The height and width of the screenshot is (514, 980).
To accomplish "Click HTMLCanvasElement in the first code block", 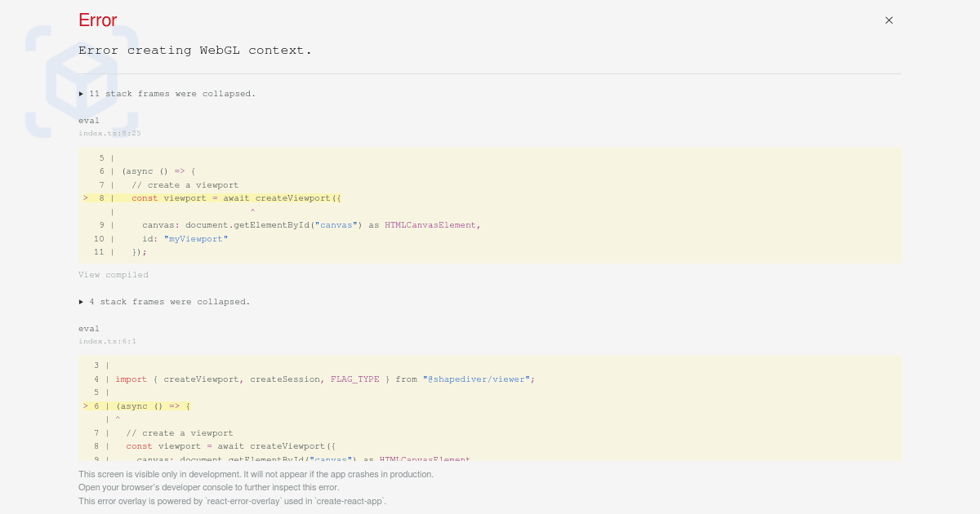I will tap(431, 225).
